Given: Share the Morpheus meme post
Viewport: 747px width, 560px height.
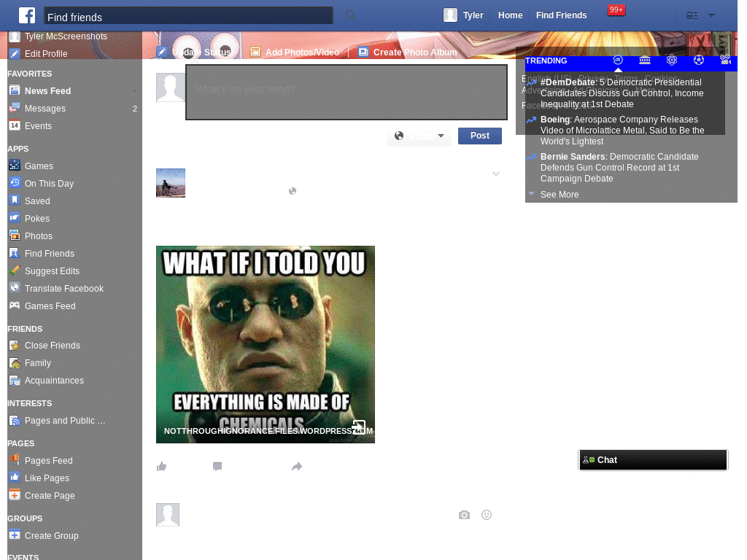Looking at the screenshot, I should pos(297,467).
